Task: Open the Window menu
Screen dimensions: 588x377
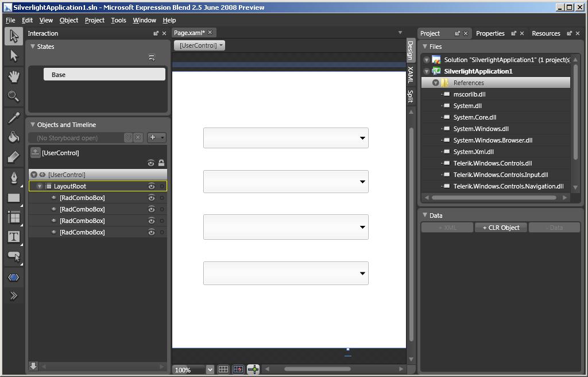Action: 144,20
